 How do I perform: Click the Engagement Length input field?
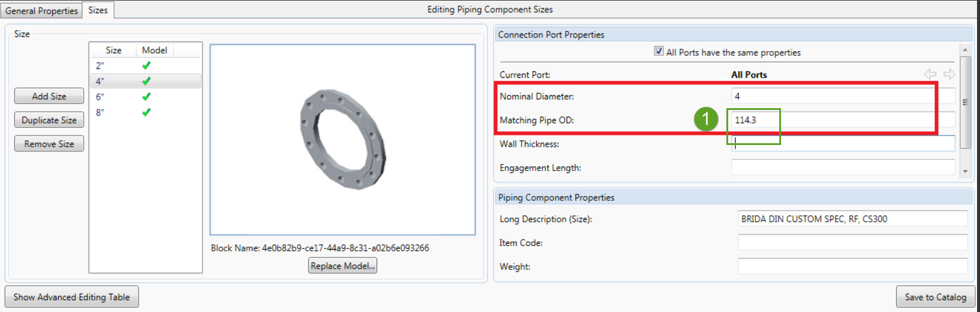[x=843, y=168]
